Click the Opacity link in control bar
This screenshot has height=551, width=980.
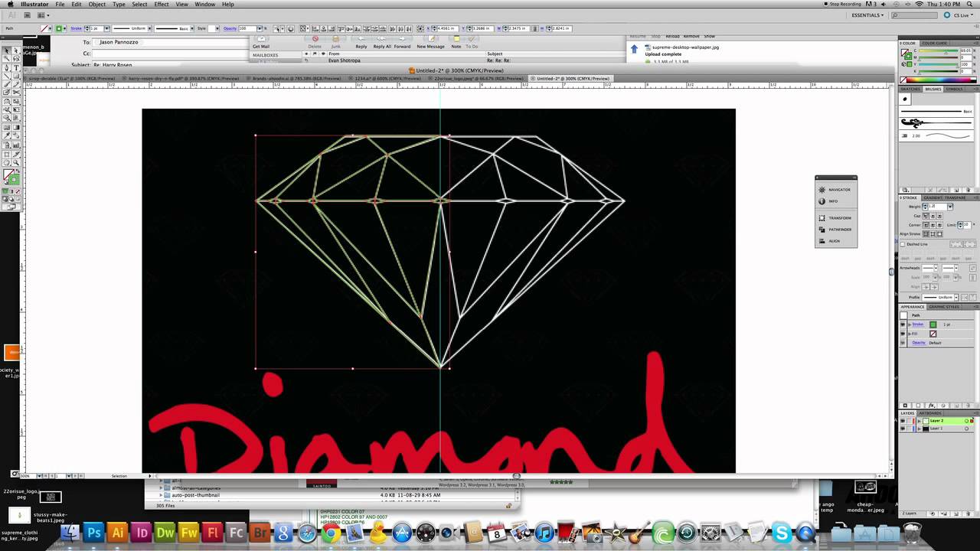[230, 28]
